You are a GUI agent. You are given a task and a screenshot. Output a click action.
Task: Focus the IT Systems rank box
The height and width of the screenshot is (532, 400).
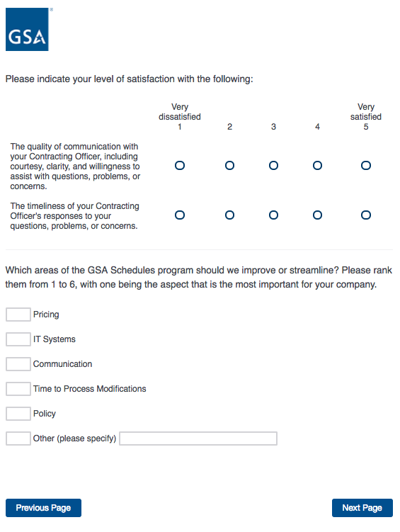pyautogui.click(x=18, y=339)
